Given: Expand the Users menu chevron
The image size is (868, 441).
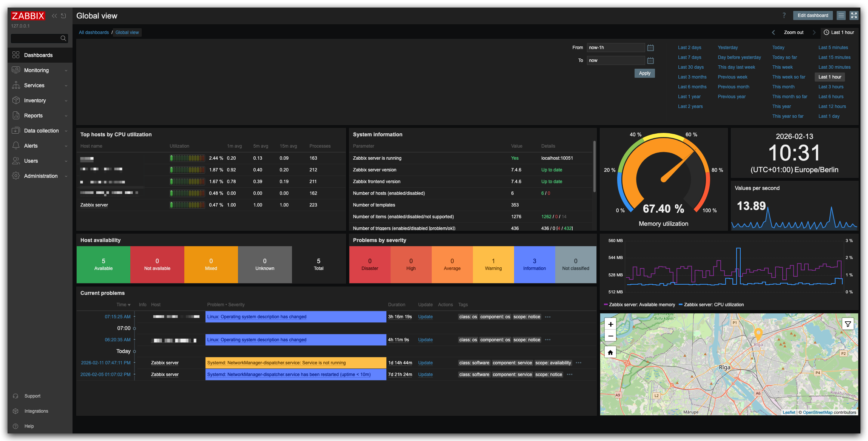Looking at the screenshot, I should (x=66, y=161).
